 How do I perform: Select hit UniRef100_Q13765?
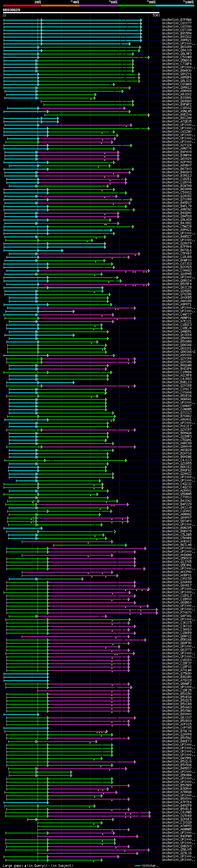tap(177, 562)
